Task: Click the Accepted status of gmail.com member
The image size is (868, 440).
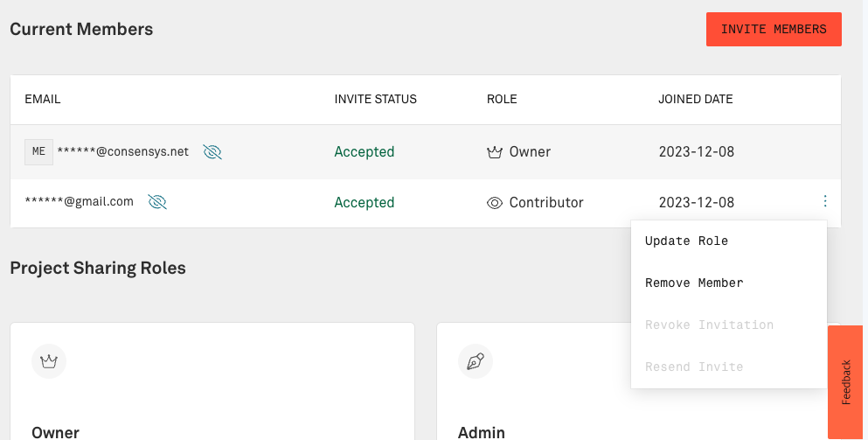Action: tap(365, 203)
